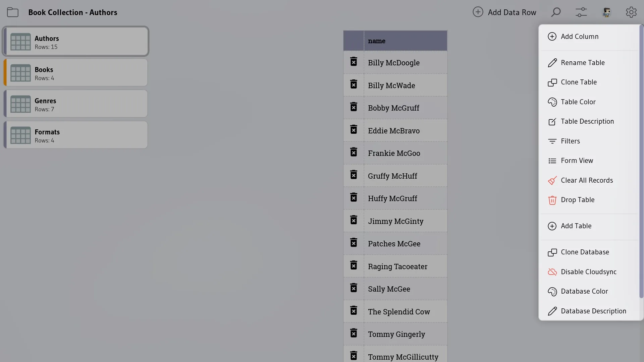The image size is (644, 362).
Task: Open Database Color option
Action: click(x=589, y=291)
